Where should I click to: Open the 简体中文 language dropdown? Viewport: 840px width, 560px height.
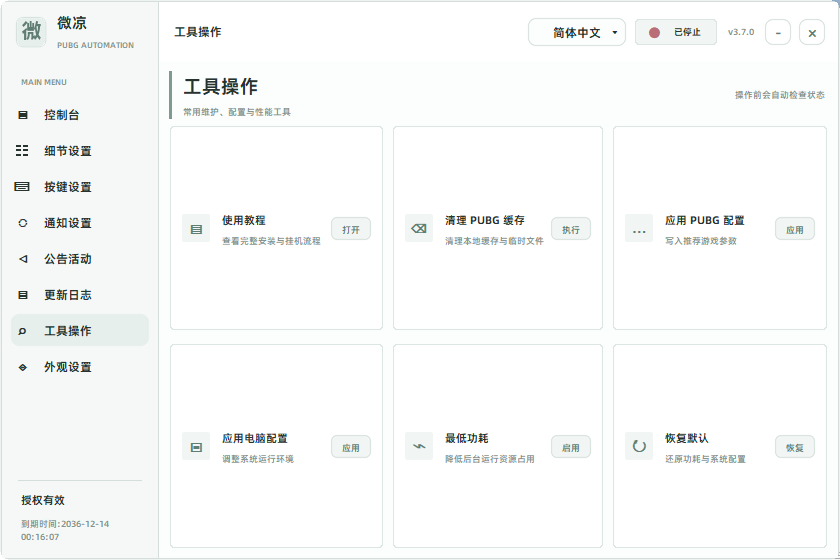pos(576,33)
